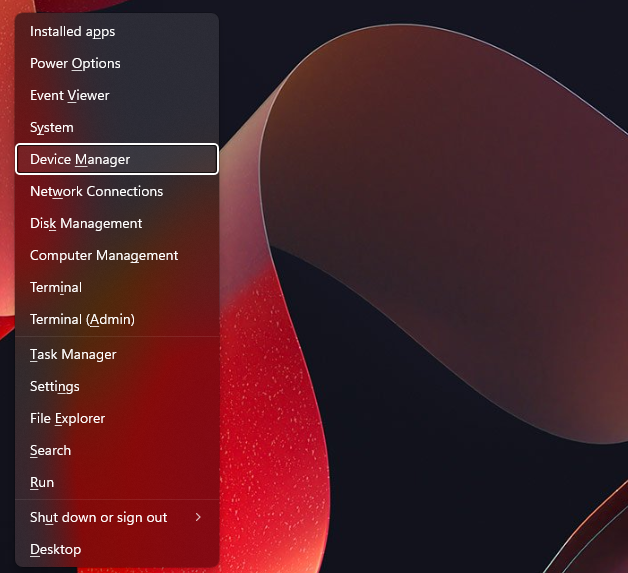Launch Terminal without admin rights
628x573 pixels.
(117, 288)
